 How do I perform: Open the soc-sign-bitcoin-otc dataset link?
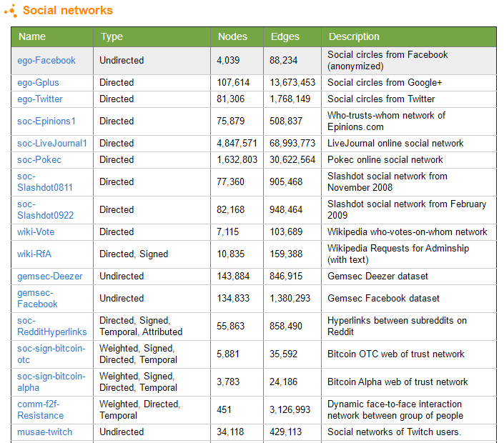51,354
